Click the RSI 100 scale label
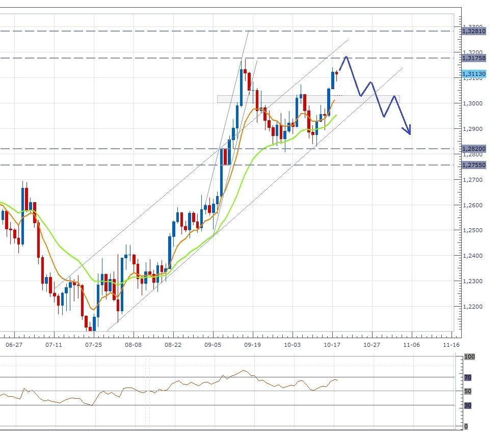Image resolution: width=504 pixels, height=439 pixels. tap(470, 357)
